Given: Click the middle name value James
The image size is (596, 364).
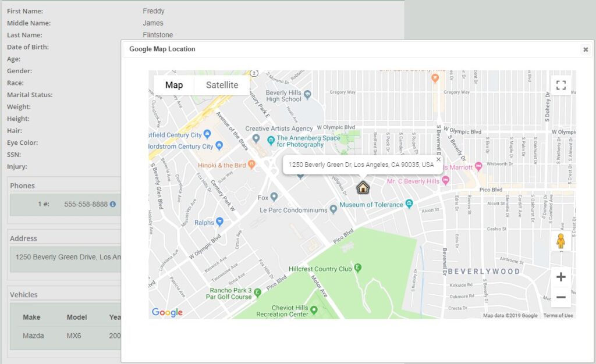Looking at the screenshot, I should pyautogui.click(x=153, y=23).
